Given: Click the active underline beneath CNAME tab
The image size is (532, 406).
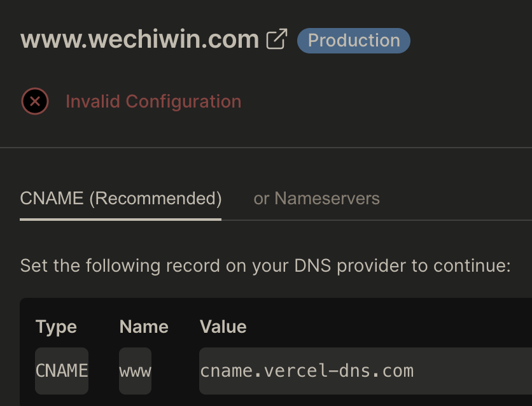Looking at the screenshot, I should click(121, 220).
